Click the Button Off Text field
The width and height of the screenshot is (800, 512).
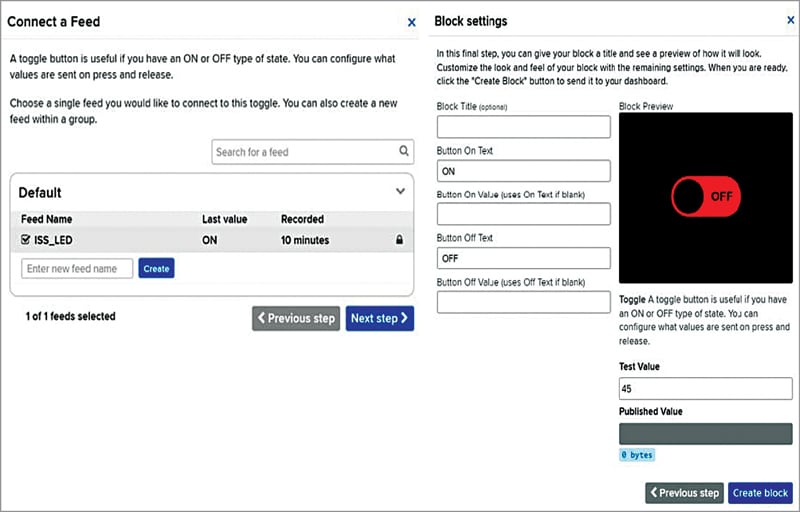pyautogui.click(x=523, y=258)
